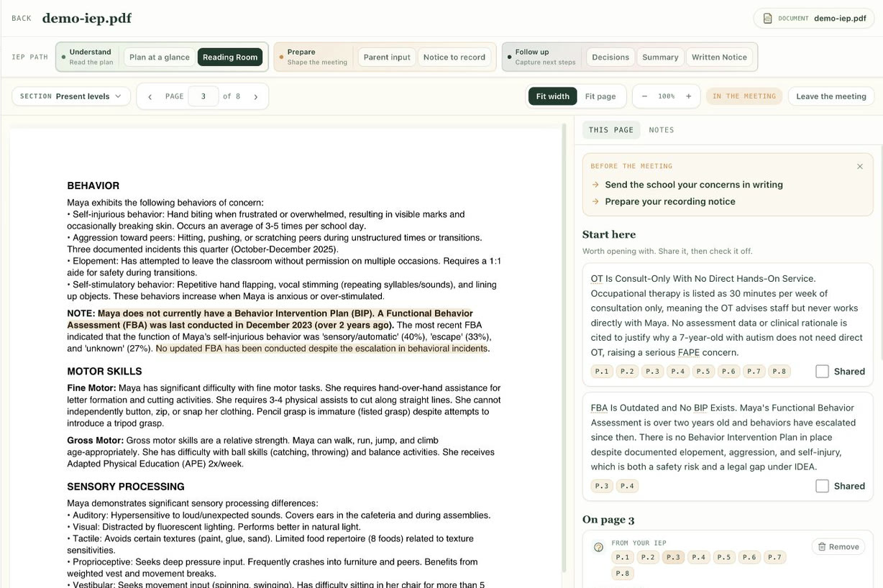Switch to the Notes tab
The width and height of the screenshot is (883, 588).
[662, 130]
